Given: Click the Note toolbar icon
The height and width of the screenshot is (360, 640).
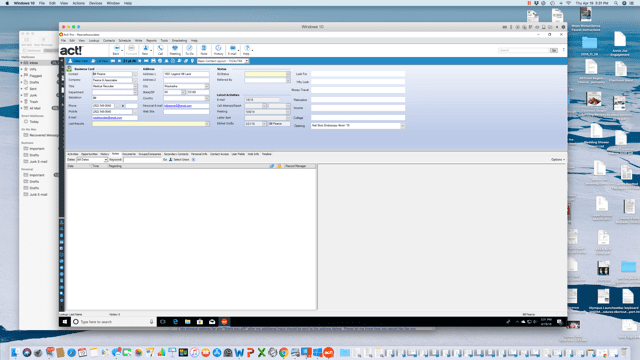Looking at the screenshot, I should tap(204, 50).
